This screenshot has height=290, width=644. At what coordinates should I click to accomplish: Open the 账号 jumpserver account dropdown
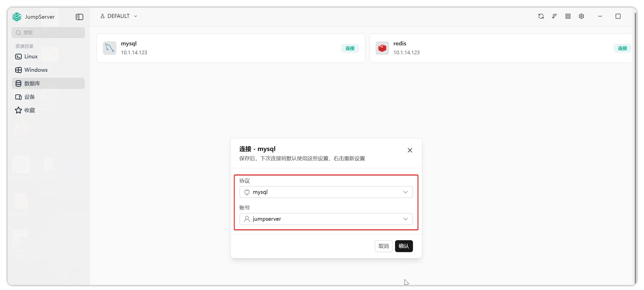326,219
